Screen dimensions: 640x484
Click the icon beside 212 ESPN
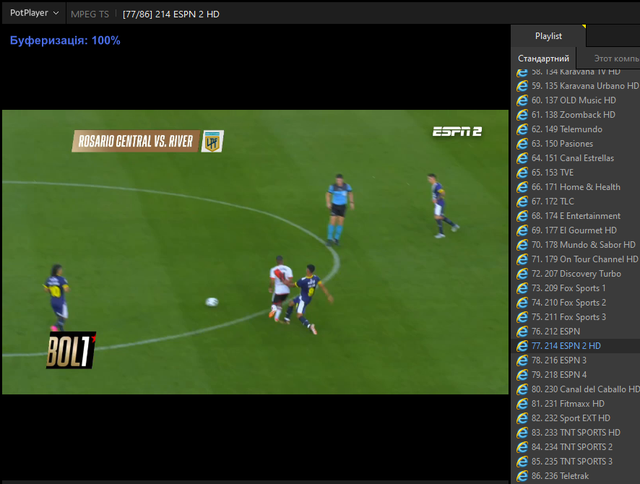pyautogui.click(x=522, y=332)
